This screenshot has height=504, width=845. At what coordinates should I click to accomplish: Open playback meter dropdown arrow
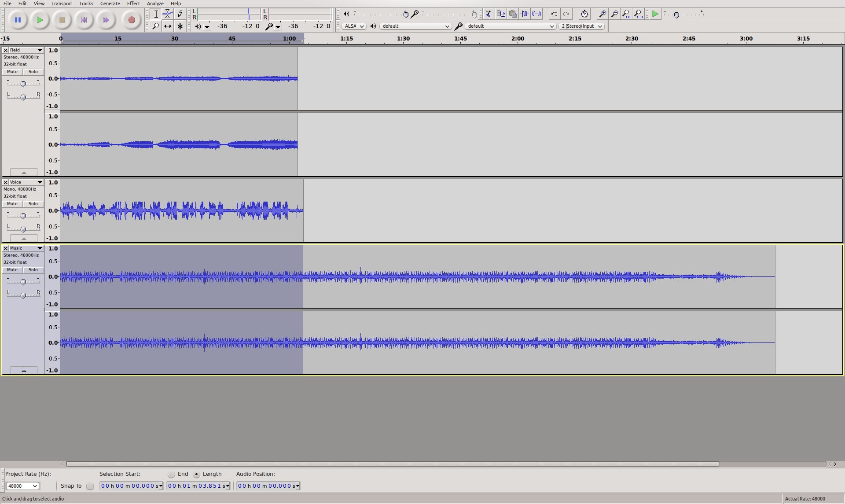[x=207, y=26]
